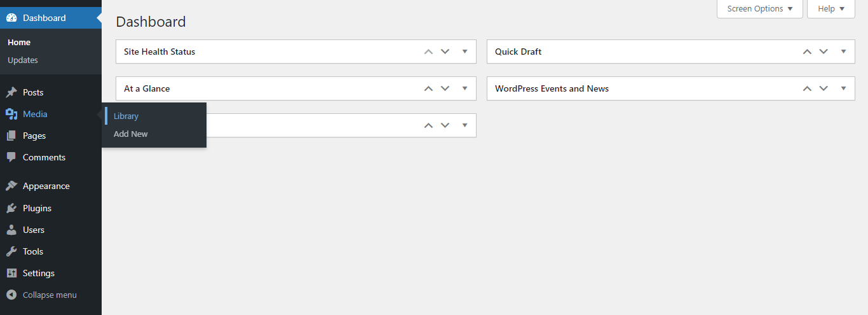Click the Pages icon in sidebar

tap(11, 136)
